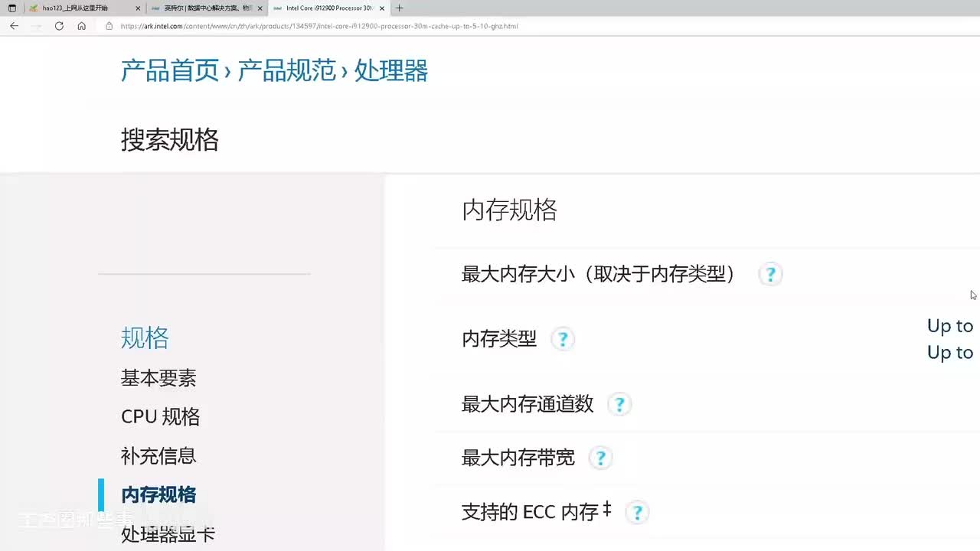The height and width of the screenshot is (551, 980).
Task: Click the 内存规格 section heading
Action: click(509, 210)
